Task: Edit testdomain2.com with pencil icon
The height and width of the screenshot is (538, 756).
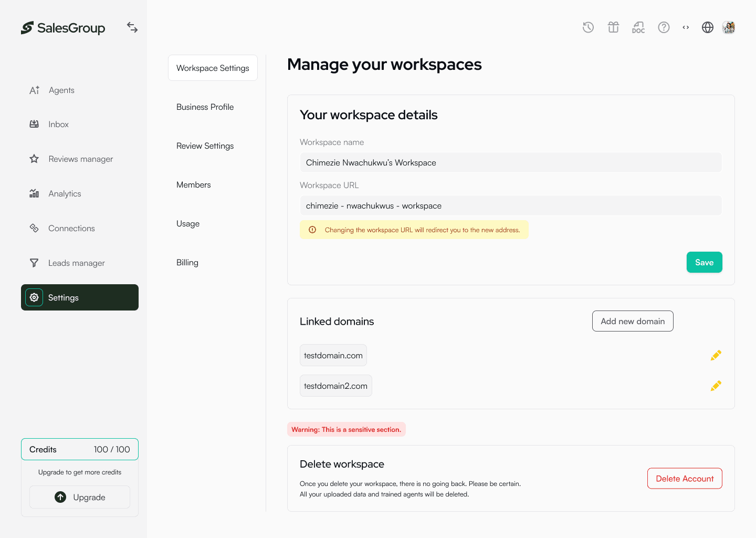Action: coord(716,386)
